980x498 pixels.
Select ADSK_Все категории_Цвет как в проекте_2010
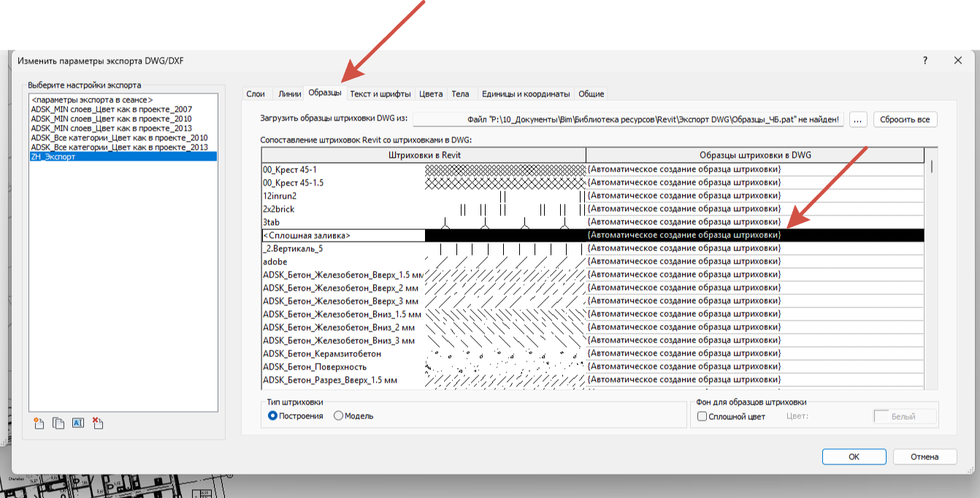(x=123, y=137)
